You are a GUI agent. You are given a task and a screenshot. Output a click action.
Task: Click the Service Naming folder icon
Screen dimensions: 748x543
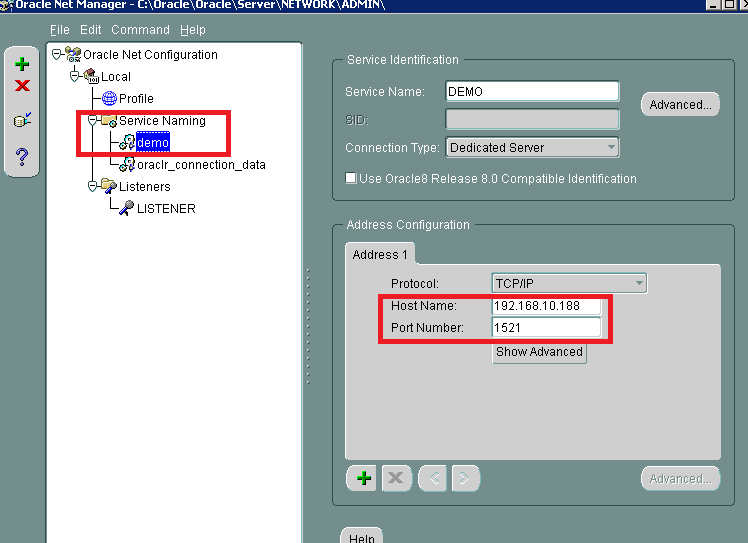coord(109,121)
